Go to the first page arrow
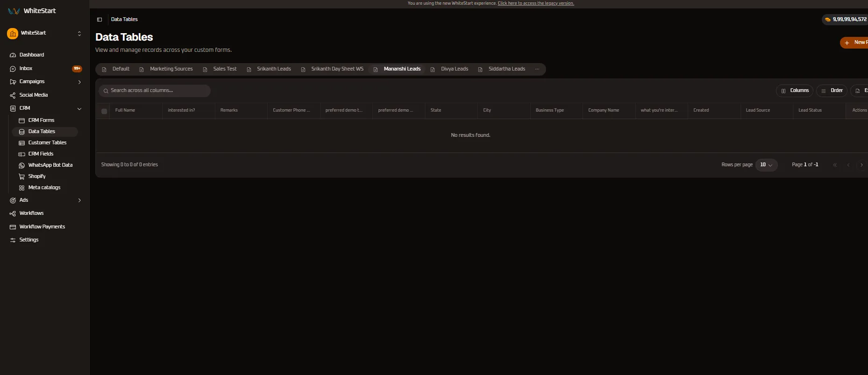868x375 pixels. (x=835, y=165)
